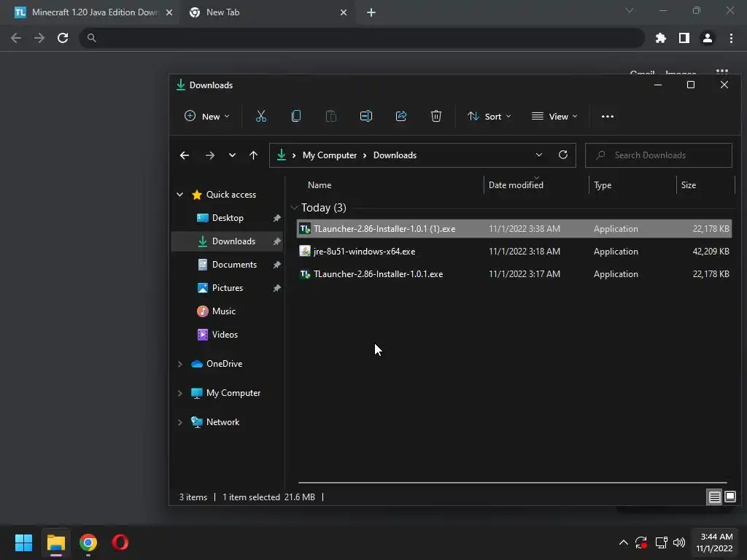Image resolution: width=747 pixels, height=560 pixels.
Task: Collapse the Today (3) group
Action: click(x=294, y=208)
